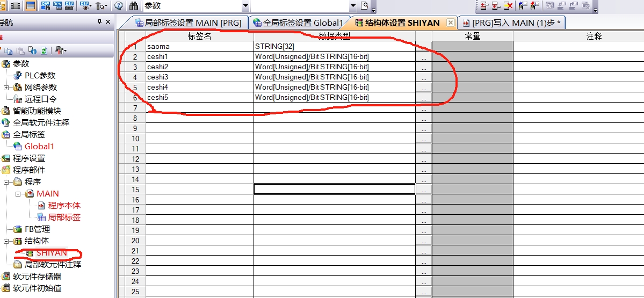The width and height of the screenshot is (644, 298).
Task: Click the refresh icon in navigation toolbar
Action: point(44,50)
